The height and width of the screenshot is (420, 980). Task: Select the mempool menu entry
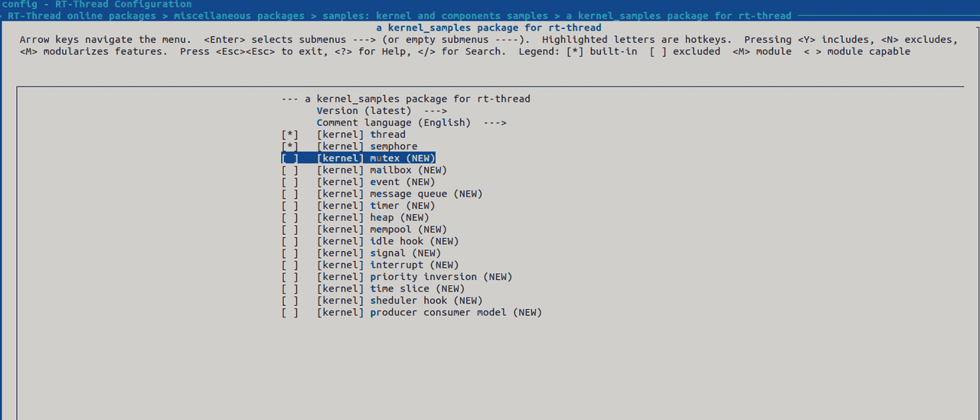coord(390,230)
